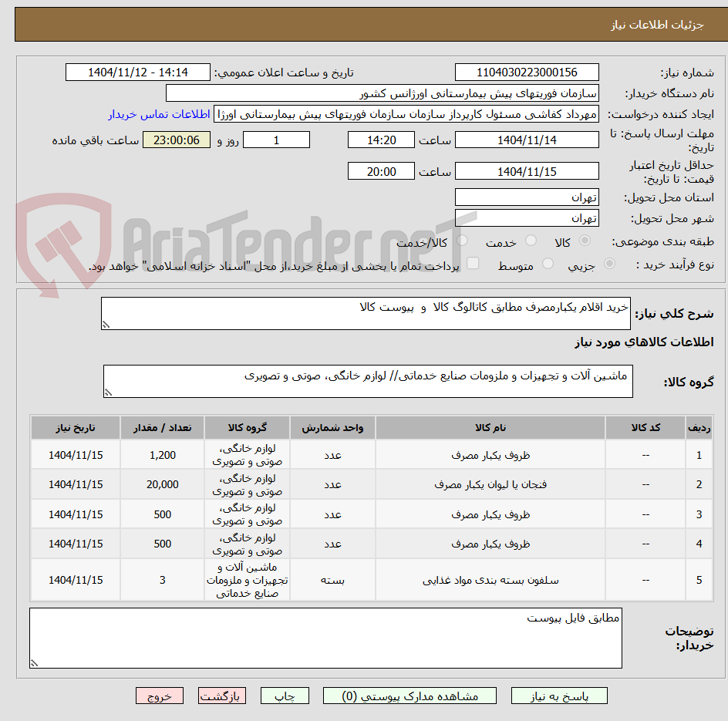Viewport: 728px width, 721px height.
Task: Click the delivery city تهران field
Action: tap(527, 218)
